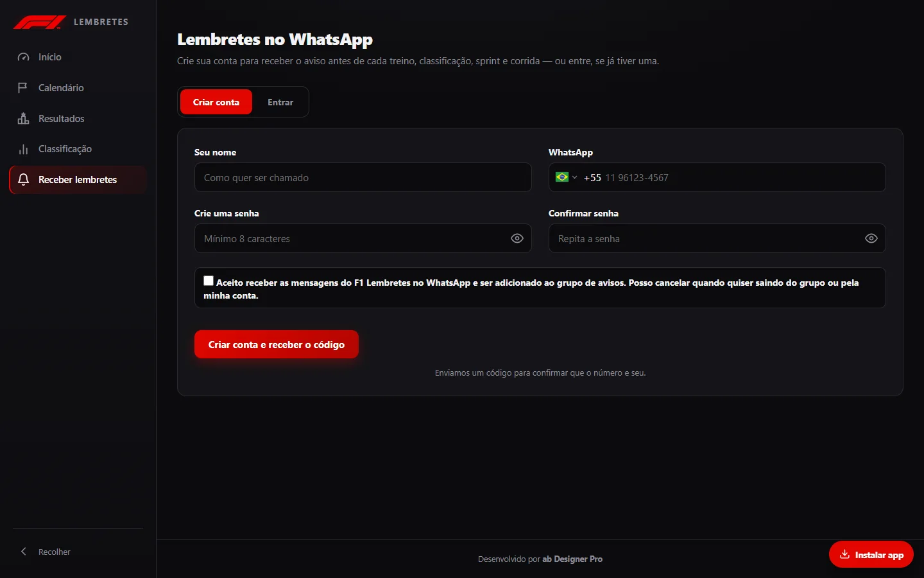Collapse sidebar with Recolher

(x=78, y=552)
